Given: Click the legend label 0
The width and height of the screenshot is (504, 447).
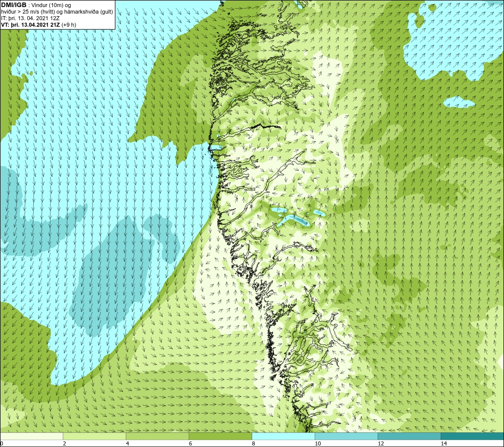Looking at the screenshot, I should [x=2, y=444].
